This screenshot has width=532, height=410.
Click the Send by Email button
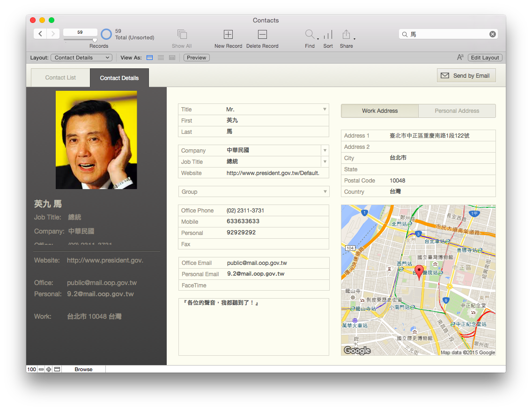pos(466,76)
